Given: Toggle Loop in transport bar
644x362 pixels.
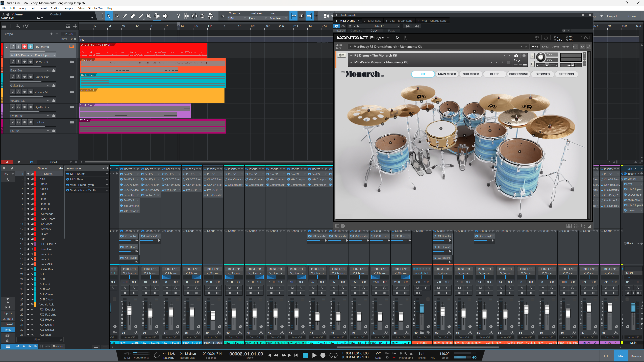Looking at the screenshot, I should tap(334, 355).
